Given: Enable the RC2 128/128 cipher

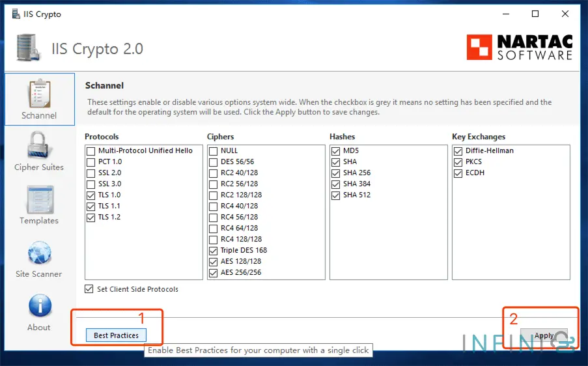Looking at the screenshot, I should tap(213, 195).
